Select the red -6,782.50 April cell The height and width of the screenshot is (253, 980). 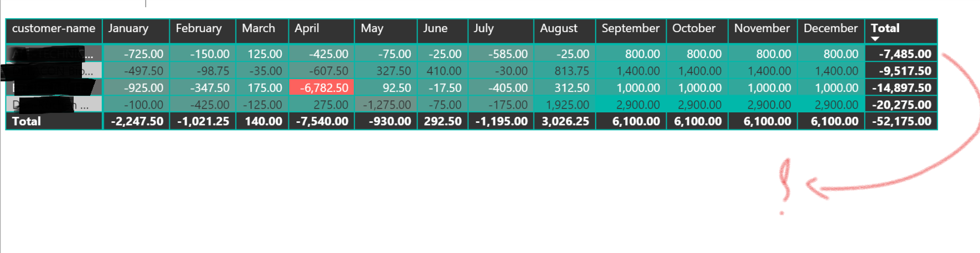pyautogui.click(x=322, y=88)
